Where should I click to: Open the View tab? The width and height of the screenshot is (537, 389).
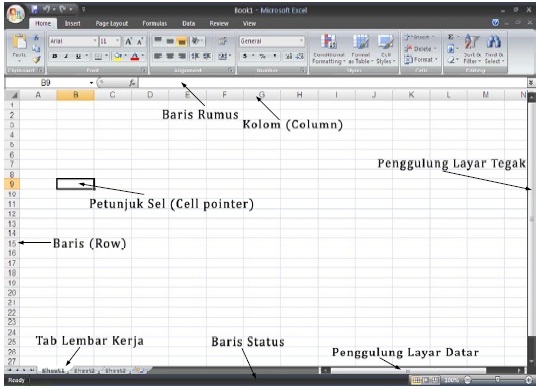point(249,24)
